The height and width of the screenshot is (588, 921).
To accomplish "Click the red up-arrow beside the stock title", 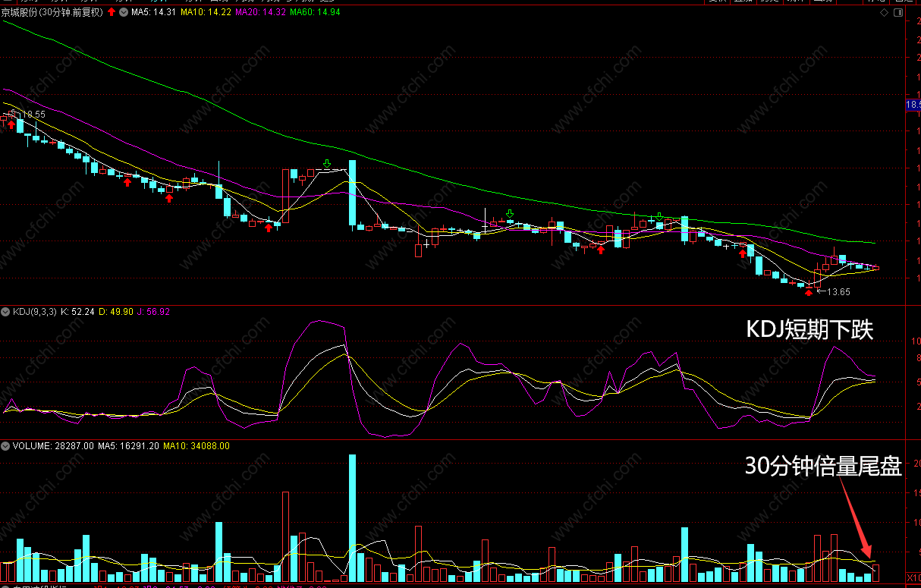I will (112, 12).
